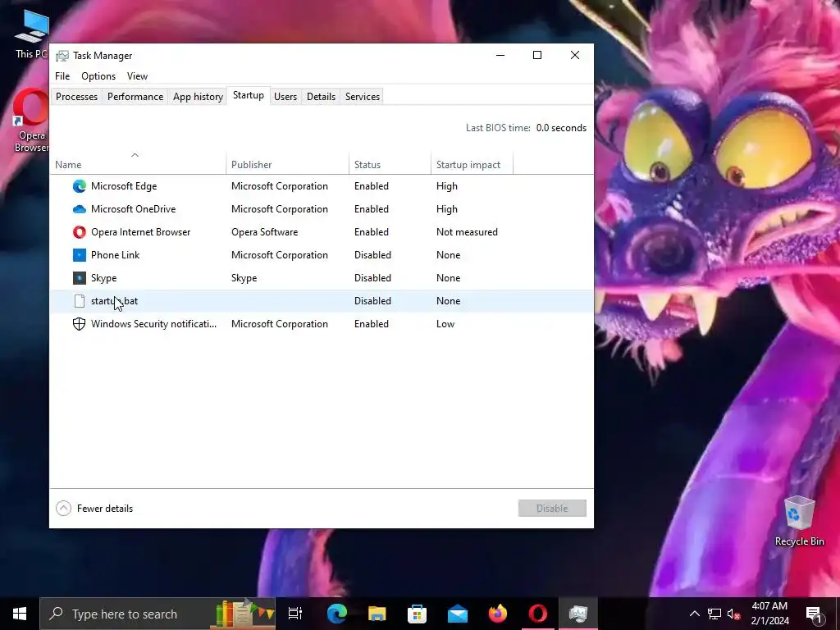Click the Task Manager title bar icon

click(62, 56)
